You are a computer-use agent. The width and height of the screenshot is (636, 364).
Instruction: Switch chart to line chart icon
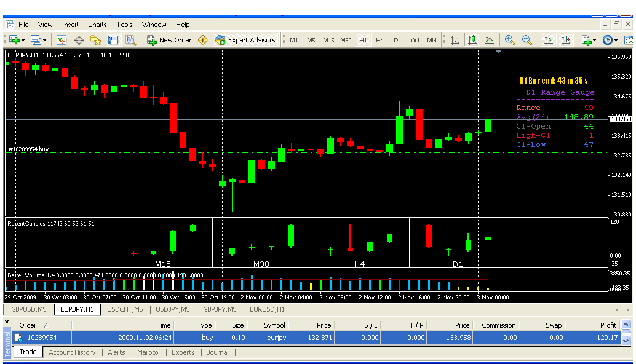pyautogui.click(x=490, y=40)
